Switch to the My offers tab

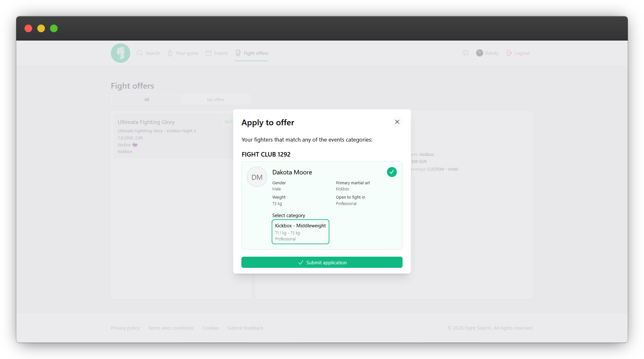tap(216, 99)
